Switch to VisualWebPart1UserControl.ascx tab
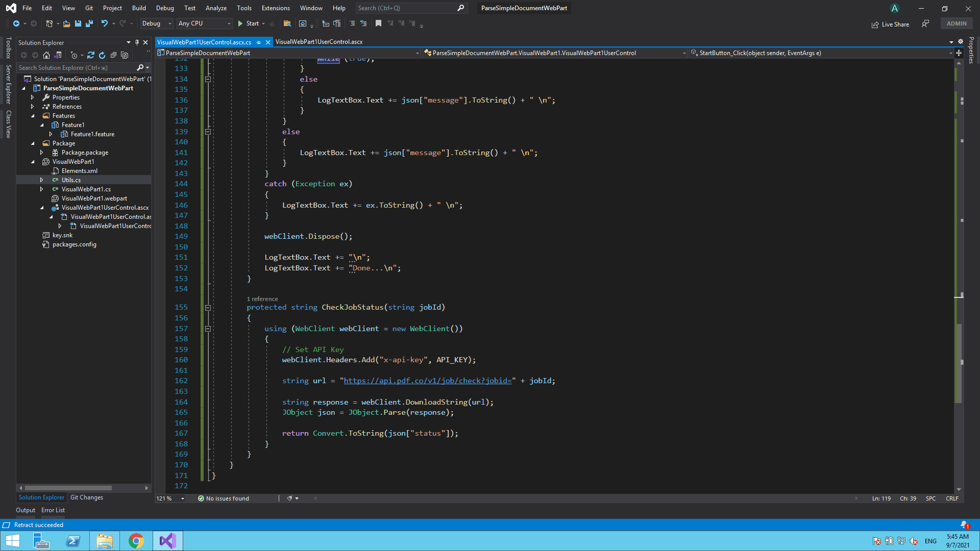980x551 pixels. click(319, 42)
